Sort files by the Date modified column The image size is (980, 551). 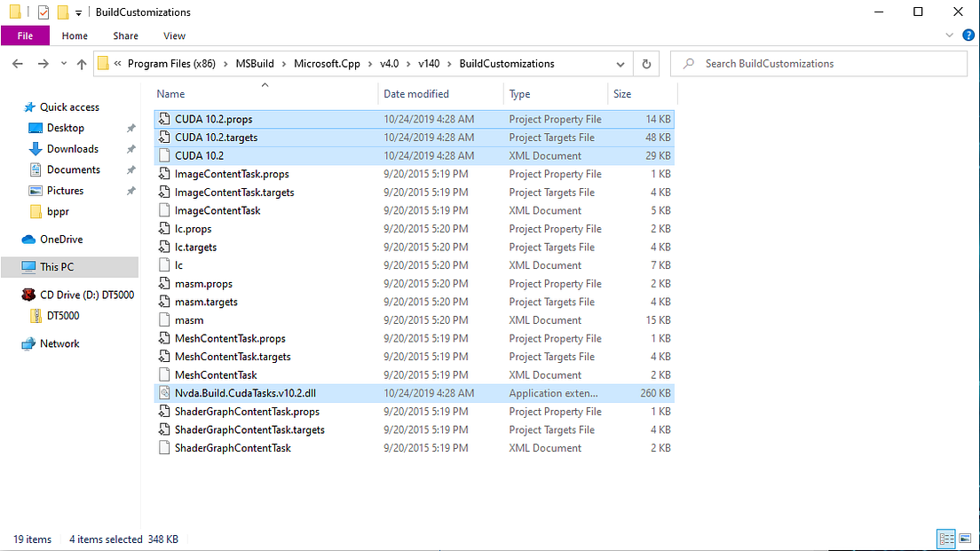click(x=415, y=93)
